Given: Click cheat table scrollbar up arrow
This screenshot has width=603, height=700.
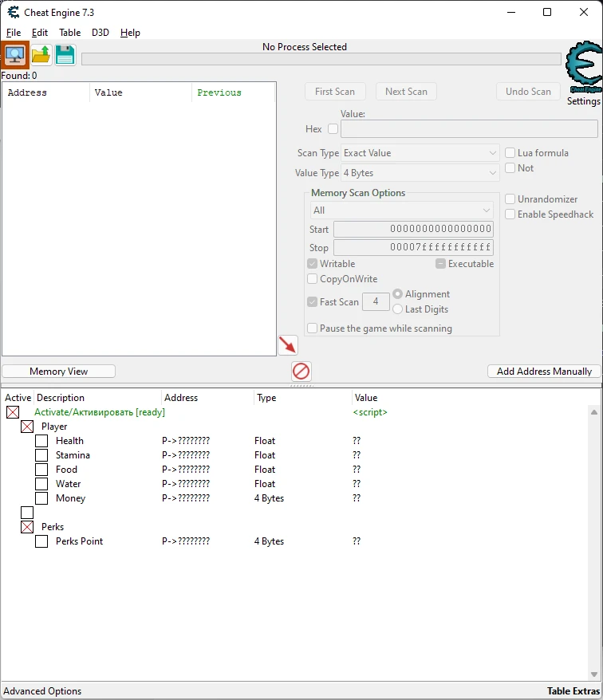Looking at the screenshot, I should point(594,412).
